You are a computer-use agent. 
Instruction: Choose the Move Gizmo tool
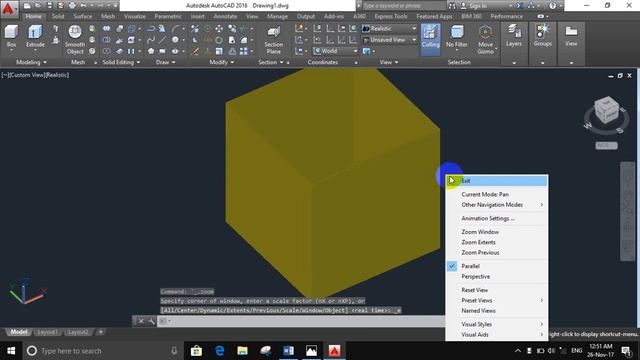click(x=485, y=40)
